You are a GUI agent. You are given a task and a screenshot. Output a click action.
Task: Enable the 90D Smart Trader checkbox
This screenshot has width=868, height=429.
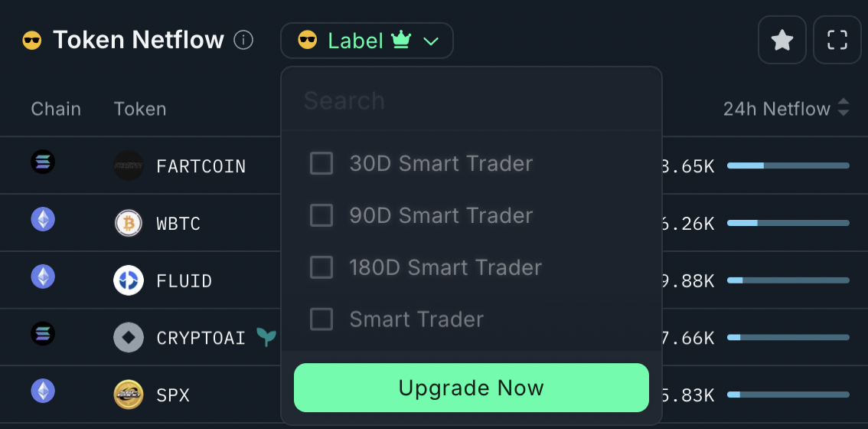[x=321, y=215]
